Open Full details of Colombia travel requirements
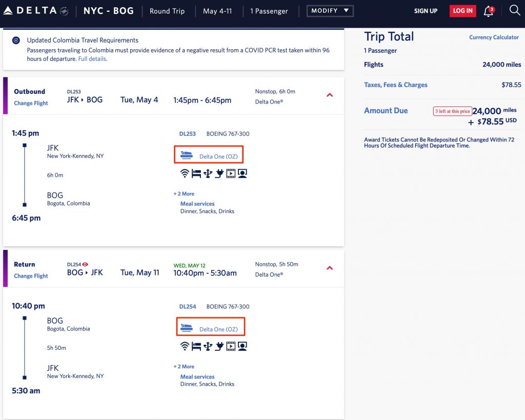This screenshot has height=420, width=525. click(x=92, y=59)
